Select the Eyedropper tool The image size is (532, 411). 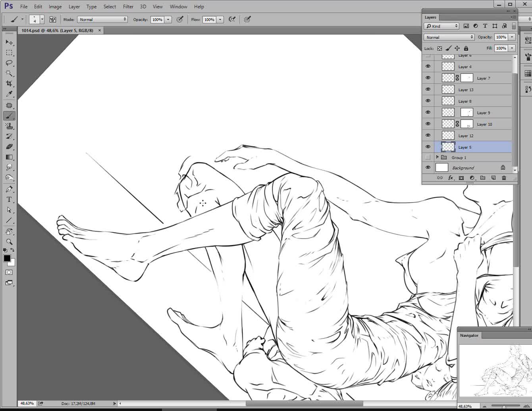click(x=9, y=94)
